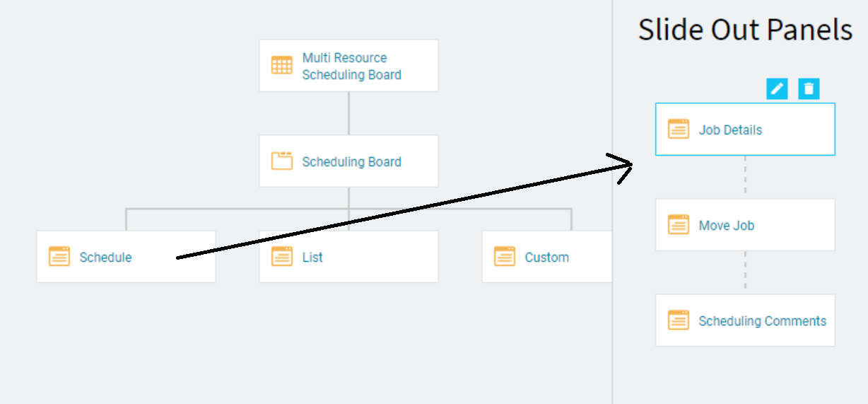This screenshot has height=404, width=868.
Task: Click the window icon on the Schedule node
Action: 59,256
